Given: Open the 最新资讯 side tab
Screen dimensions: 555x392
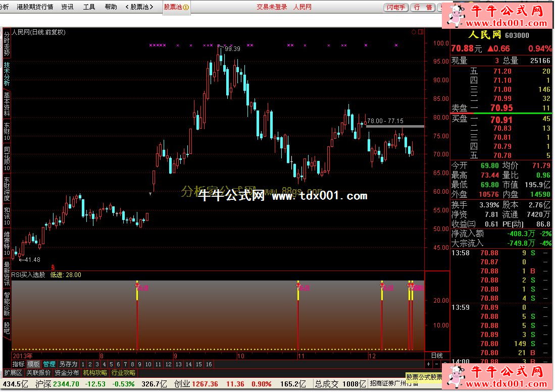Looking at the screenshot, I should [x=7, y=274].
